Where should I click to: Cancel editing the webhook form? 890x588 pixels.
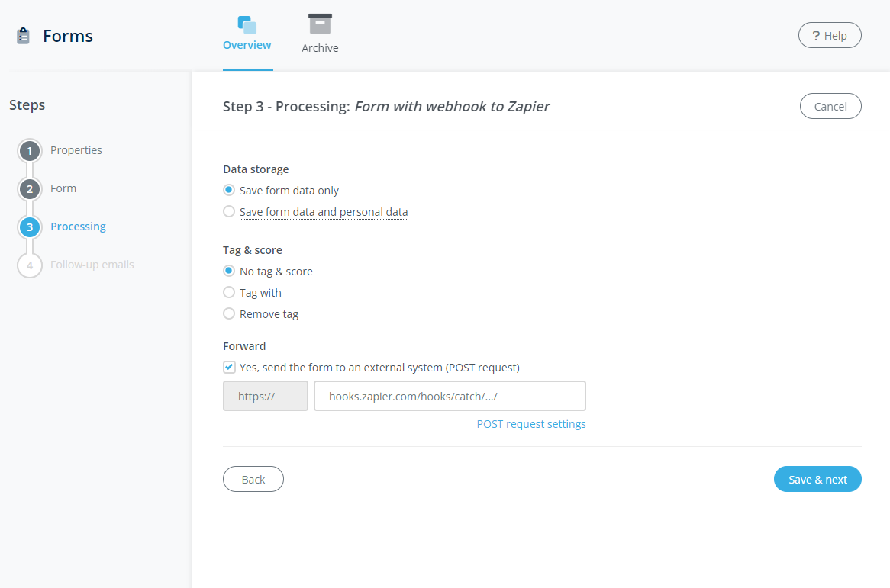point(830,106)
